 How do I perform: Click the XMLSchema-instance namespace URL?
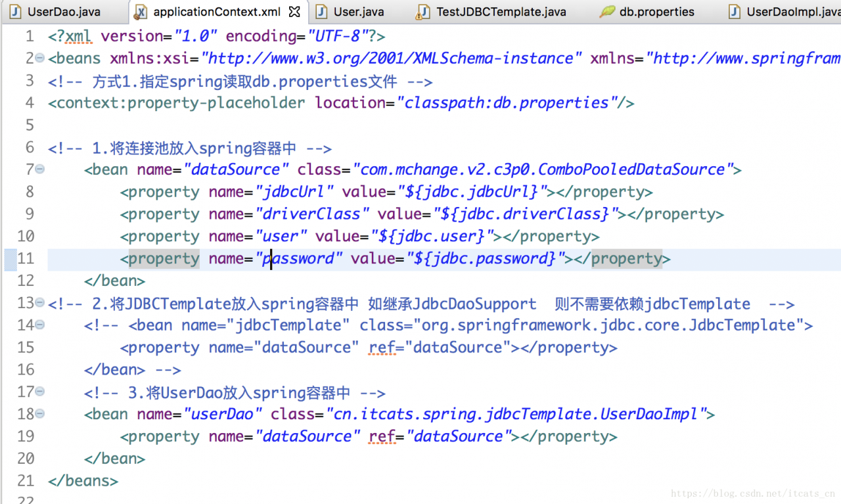tap(392, 58)
